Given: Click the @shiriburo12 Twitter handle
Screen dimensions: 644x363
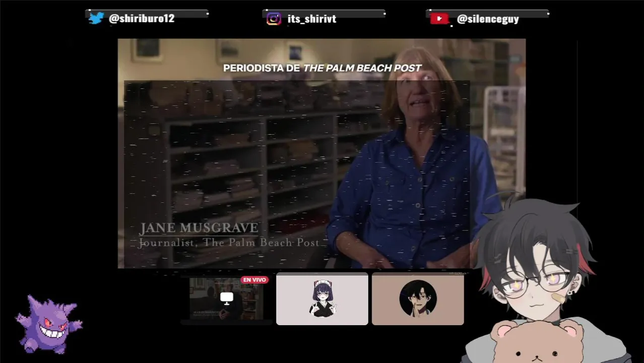Looking at the screenshot, I should 142,19.
